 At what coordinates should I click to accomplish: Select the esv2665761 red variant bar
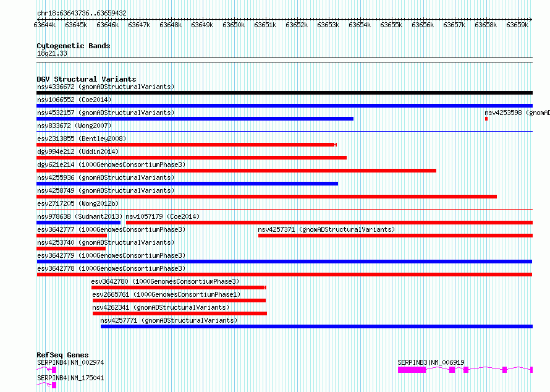point(179,300)
